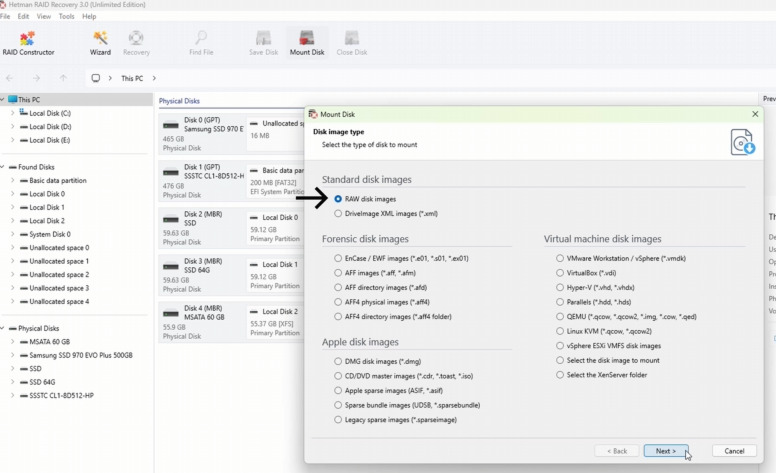
Task: Select RAW disk images option
Action: click(338, 199)
